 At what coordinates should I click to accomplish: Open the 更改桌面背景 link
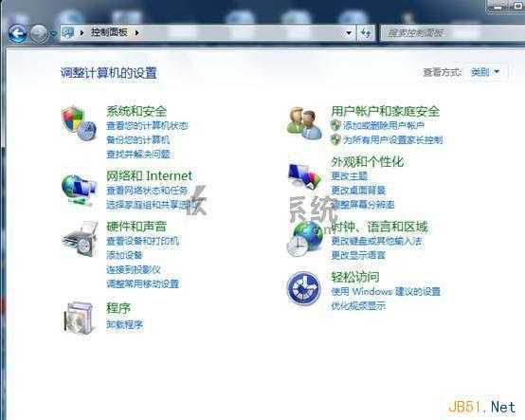pos(358,191)
